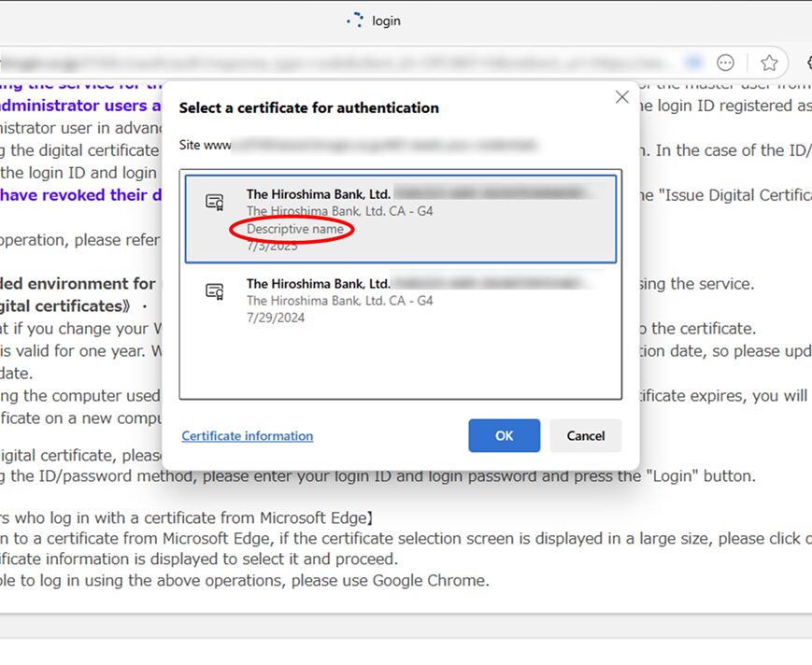Confirm the selected certificate with OK
The image size is (812, 665).
coord(504,436)
